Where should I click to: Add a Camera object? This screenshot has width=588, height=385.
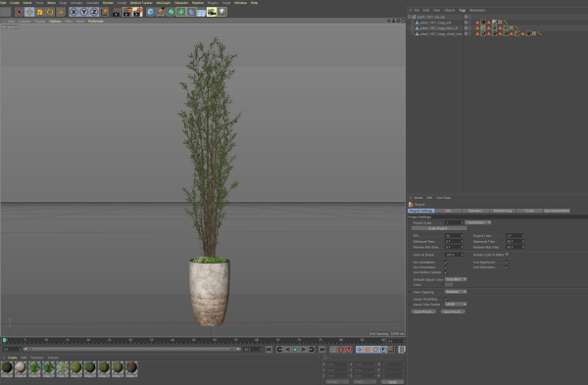(x=212, y=12)
